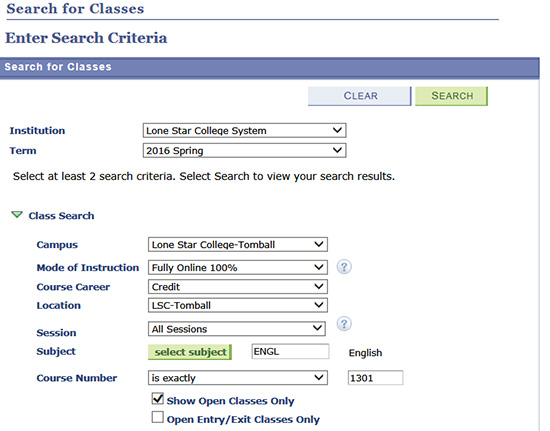Collapse Class Search green triangle

[x=17, y=215]
